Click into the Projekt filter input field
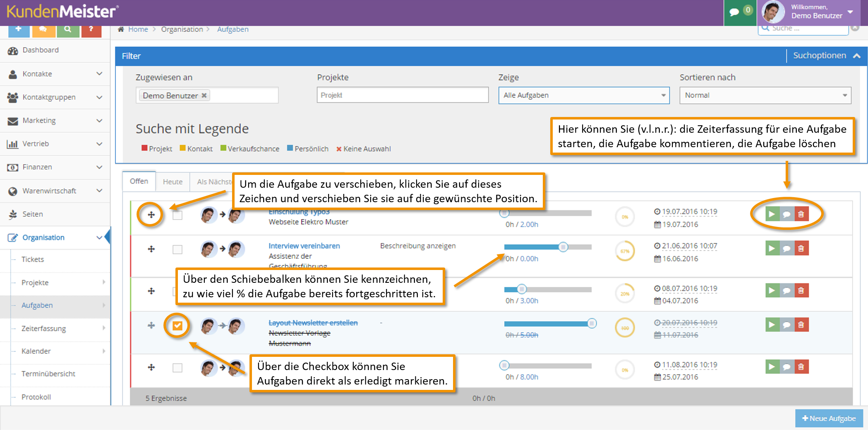The width and height of the screenshot is (868, 430). [403, 95]
